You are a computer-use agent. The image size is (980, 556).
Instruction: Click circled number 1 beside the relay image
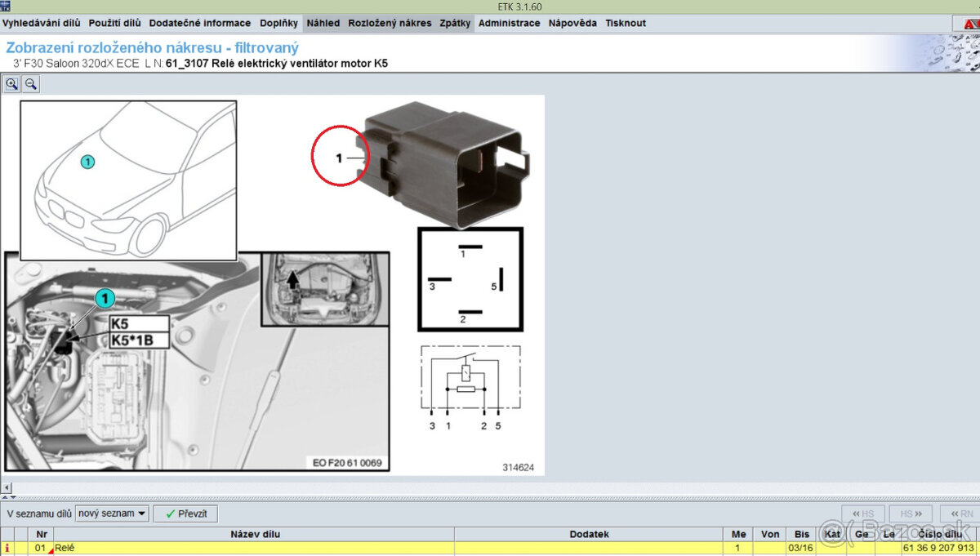(x=341, y=157)
